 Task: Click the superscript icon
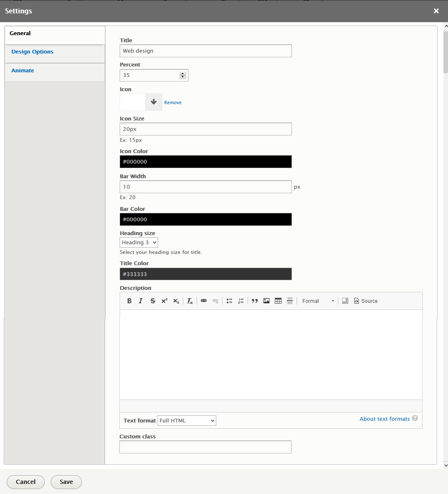(x=164, y=301)
